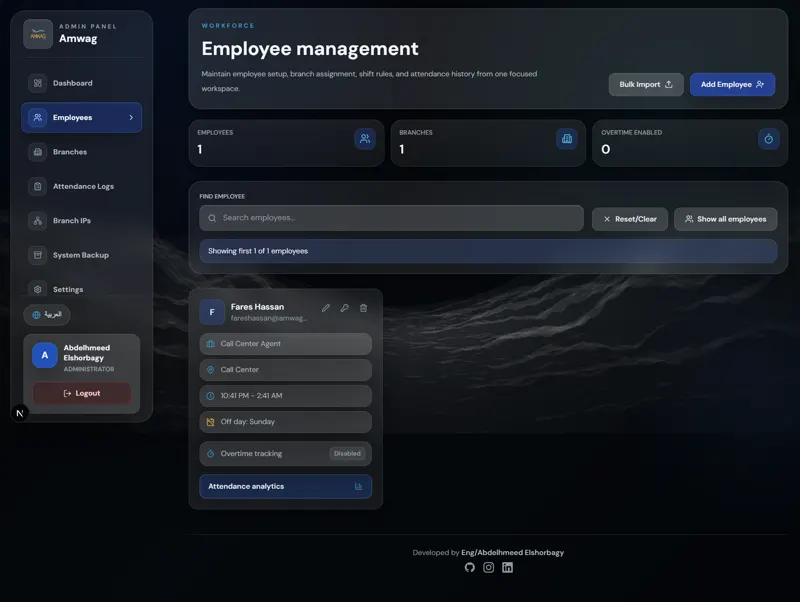The width and height of the screenshot is (800, 602).
Task: Click the Dashboard grid icon
Action: tap(37, 83)
